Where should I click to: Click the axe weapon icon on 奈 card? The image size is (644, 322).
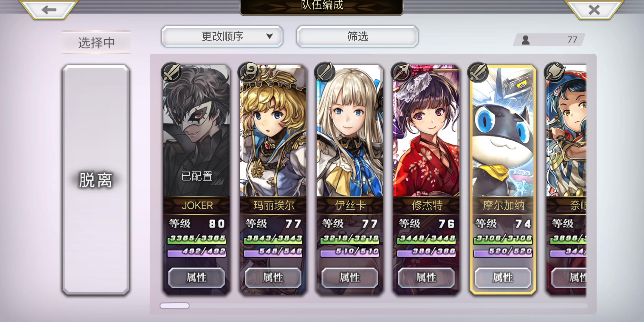[555, 72]
